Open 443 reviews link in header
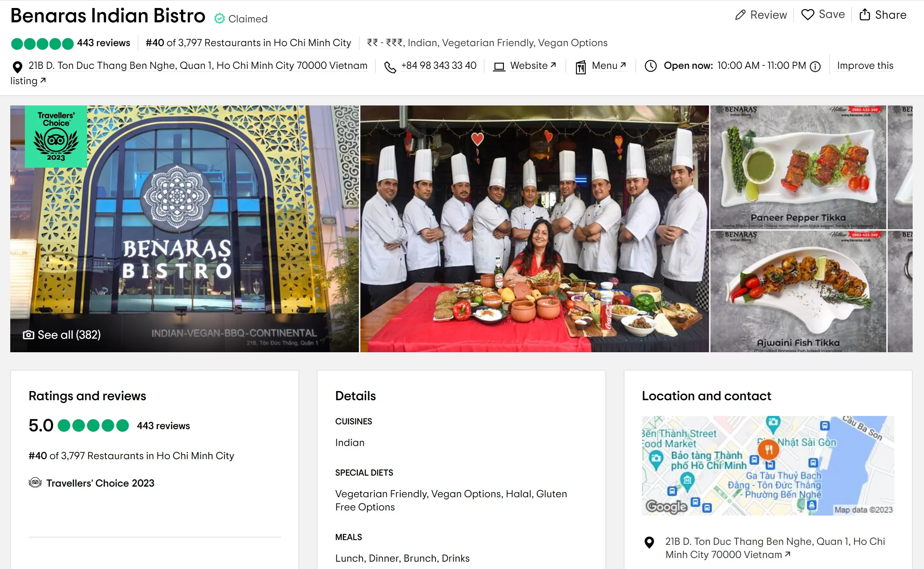The height and width of the screenshot is (569, 924). (104, 43)
